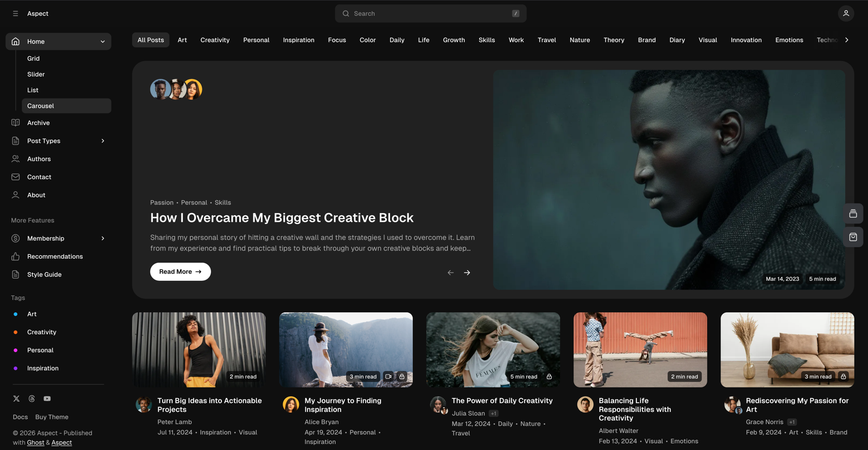868x450 pixels.
Task: Click the Post Types document icon
Action: 16,141
